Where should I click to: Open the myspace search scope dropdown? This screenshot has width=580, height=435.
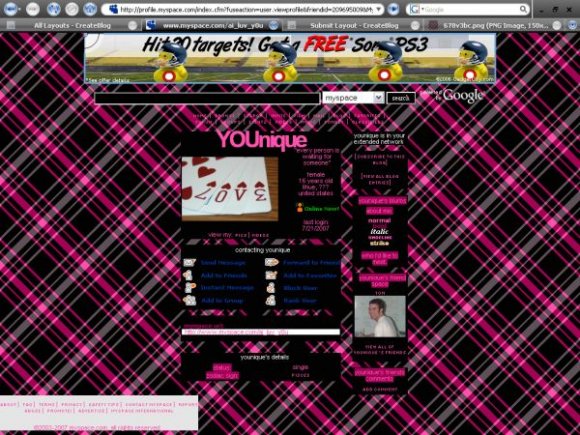353,98
